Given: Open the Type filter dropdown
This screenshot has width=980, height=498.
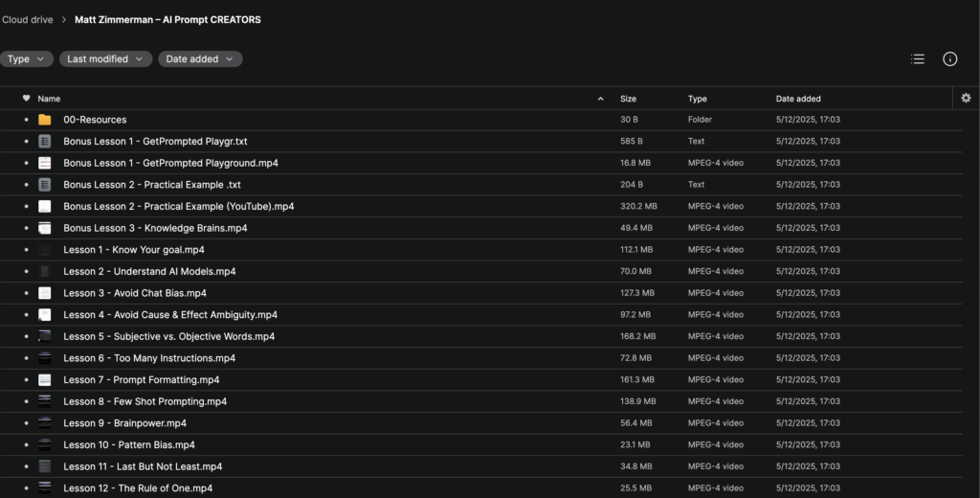Looking at the screenshot, I should pyautogui.click(x=26, y=58).
